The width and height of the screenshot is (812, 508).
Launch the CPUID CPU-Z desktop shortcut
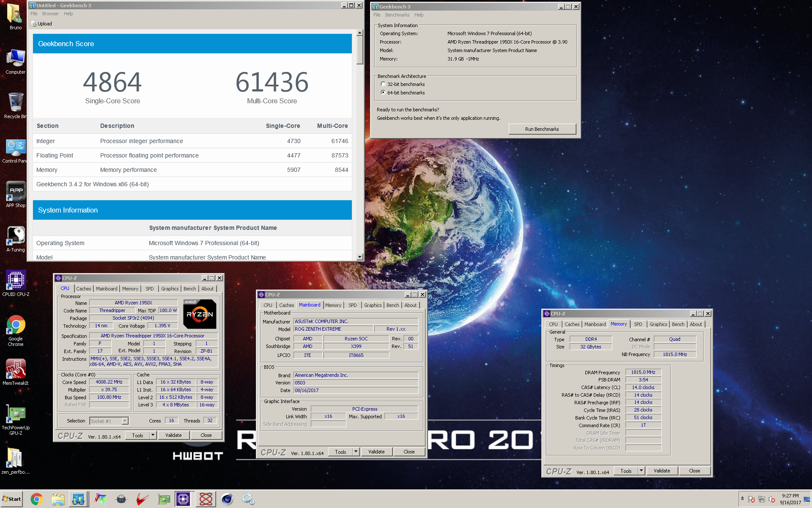click(x=15, y=284)
